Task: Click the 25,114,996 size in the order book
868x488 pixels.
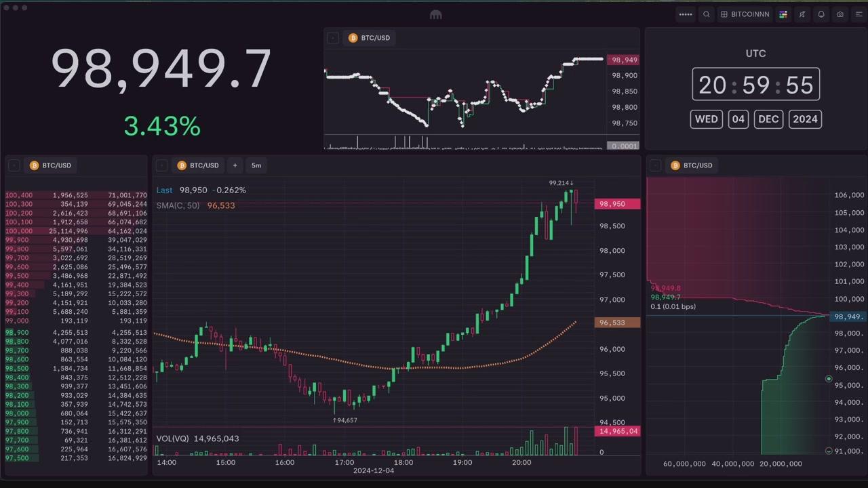Action: click(68, 231)
